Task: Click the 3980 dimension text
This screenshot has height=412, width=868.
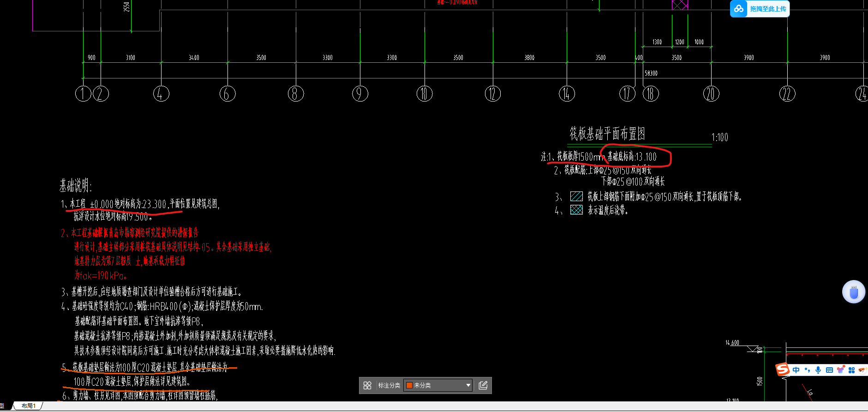Action: (749, 58)
